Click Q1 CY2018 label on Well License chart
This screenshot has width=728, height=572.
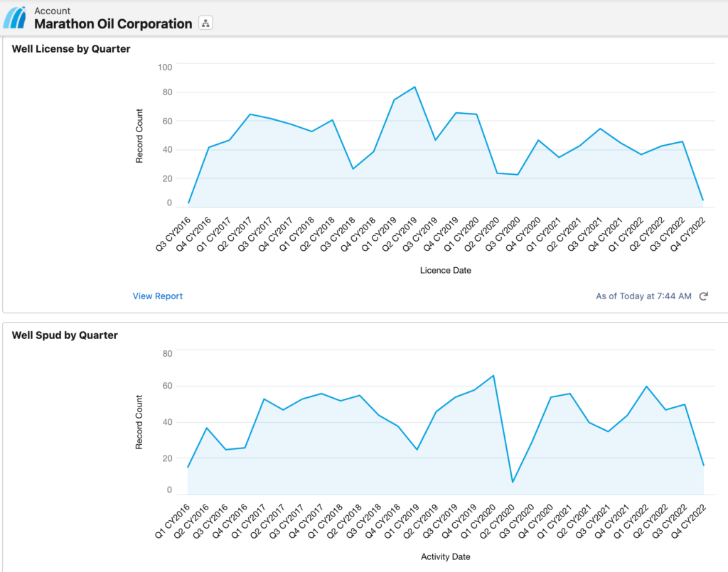pos(296,234)
